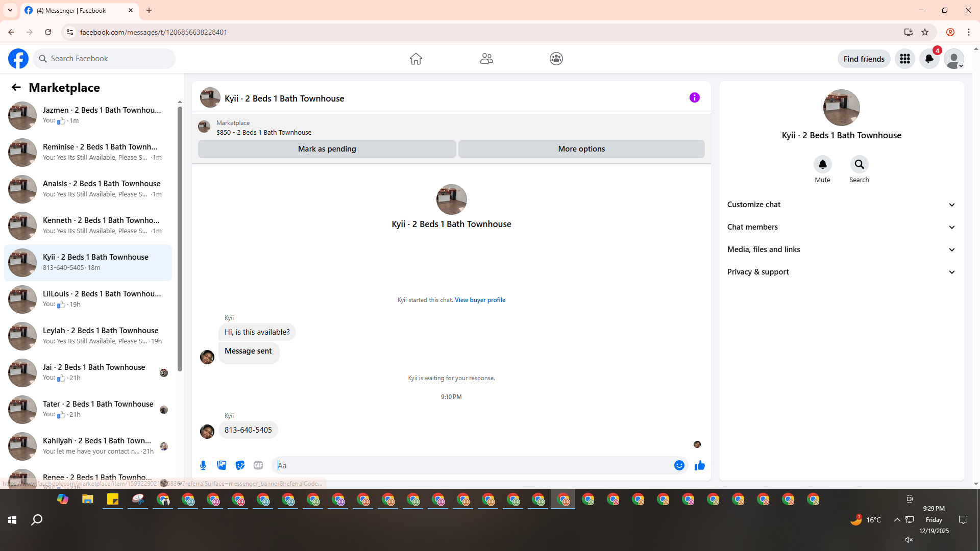Viewport: 980px width, 551px height.
Task: Open the GIF picker
Action: pos(258,465)
